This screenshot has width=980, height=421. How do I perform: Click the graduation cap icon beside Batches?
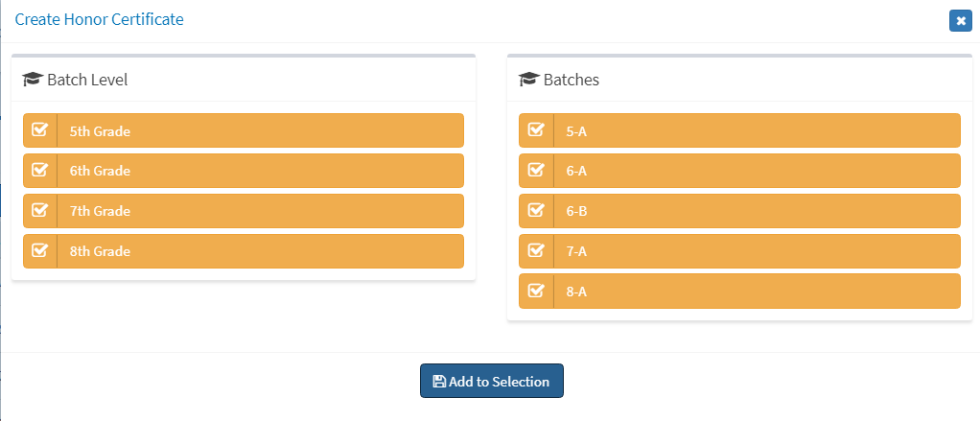(529, 80)
